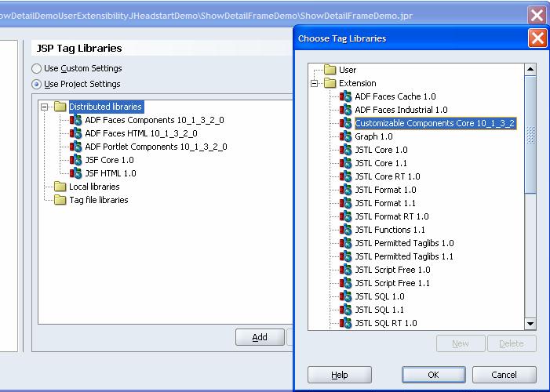Select the Use Custom Settings radio button
Viewport: 550px width, 392px height.
pyautogui.click(x=36, y=68)
